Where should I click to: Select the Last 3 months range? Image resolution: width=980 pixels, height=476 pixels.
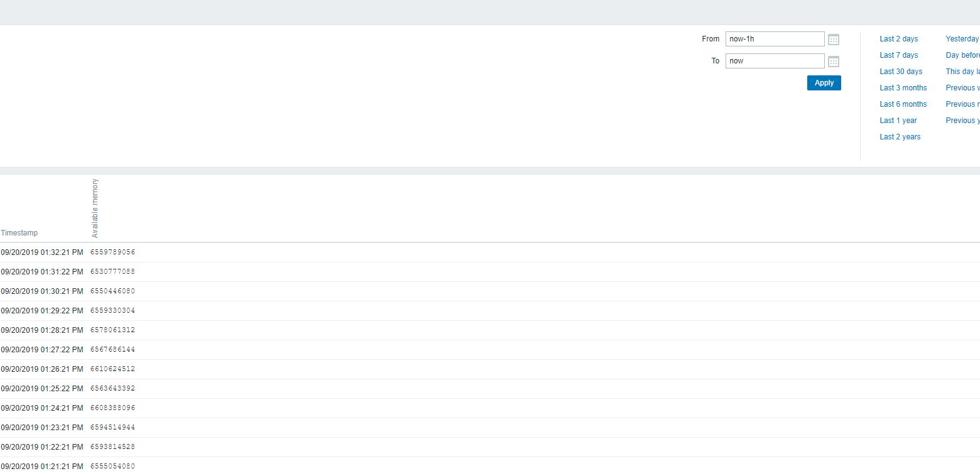point(903,88)
